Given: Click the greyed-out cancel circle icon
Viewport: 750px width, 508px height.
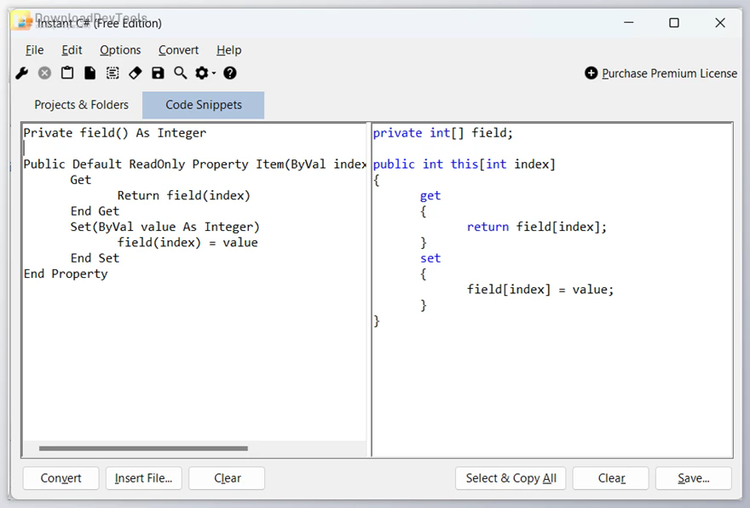Looking at the screenshot, I should point(44,73).
